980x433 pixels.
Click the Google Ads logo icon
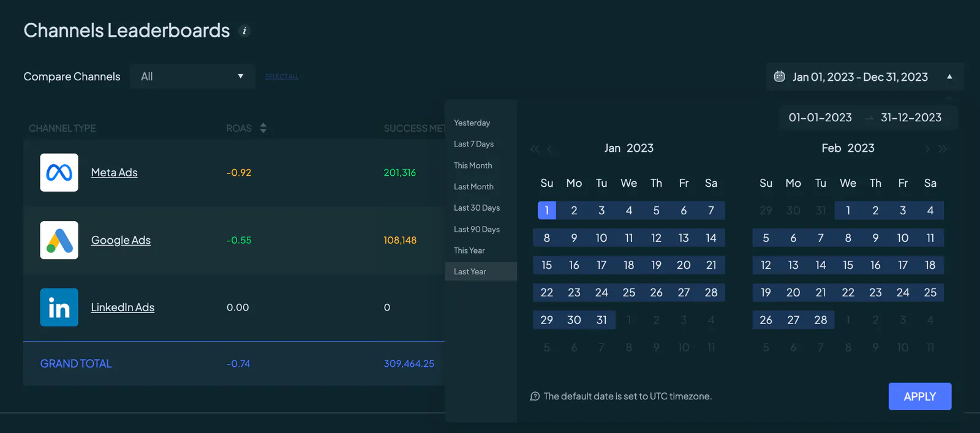tap(59, 240)
